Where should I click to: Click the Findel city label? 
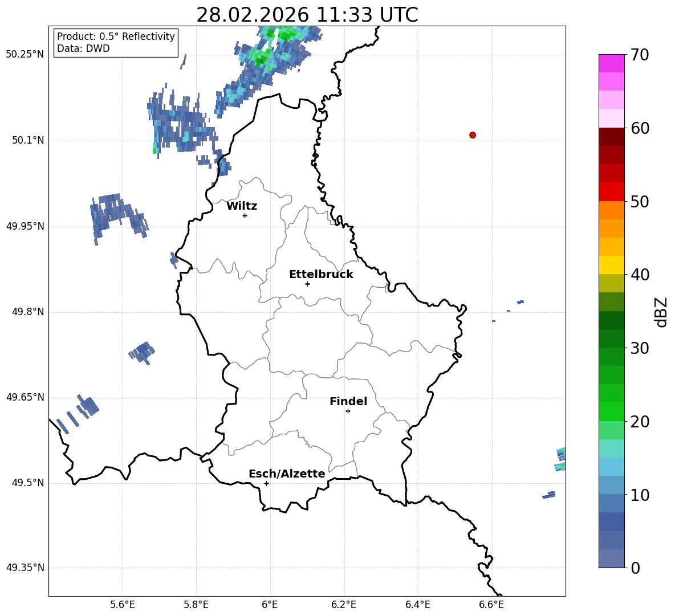[x=348, y=401]
